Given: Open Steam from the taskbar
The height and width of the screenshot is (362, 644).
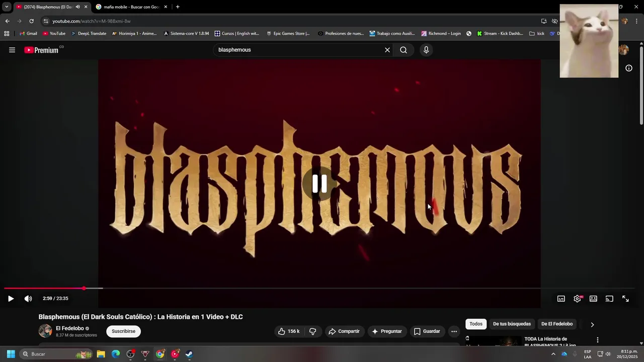Looking at the screenshot, I should pyautogui.click(x=189, y=354).
